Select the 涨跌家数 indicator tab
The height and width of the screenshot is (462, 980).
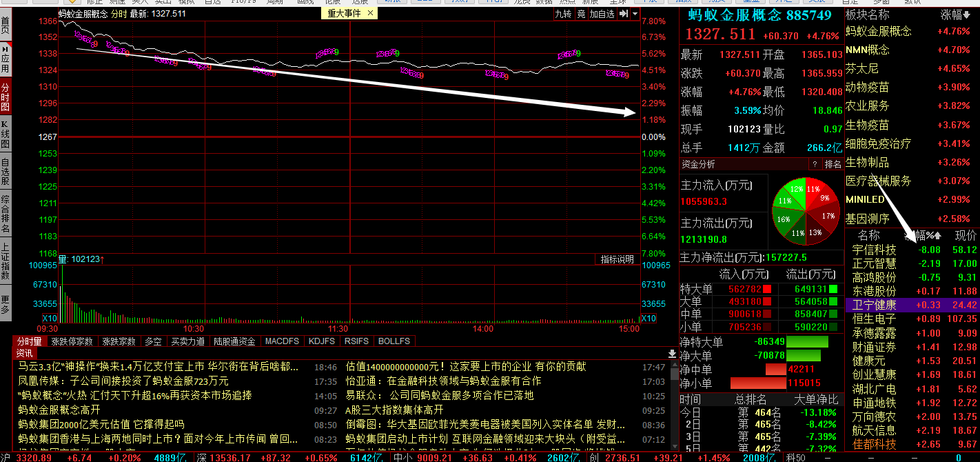pos(119,341)
